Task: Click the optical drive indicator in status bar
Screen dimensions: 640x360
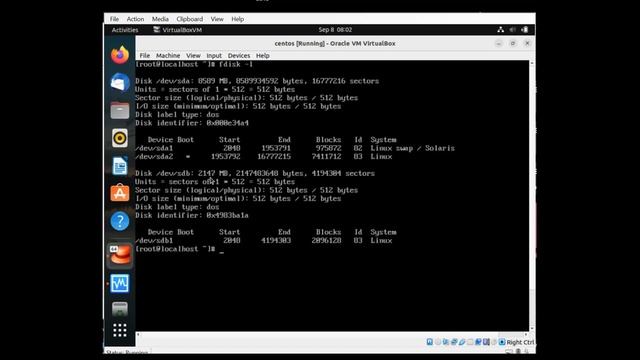Action: (438, 342)
